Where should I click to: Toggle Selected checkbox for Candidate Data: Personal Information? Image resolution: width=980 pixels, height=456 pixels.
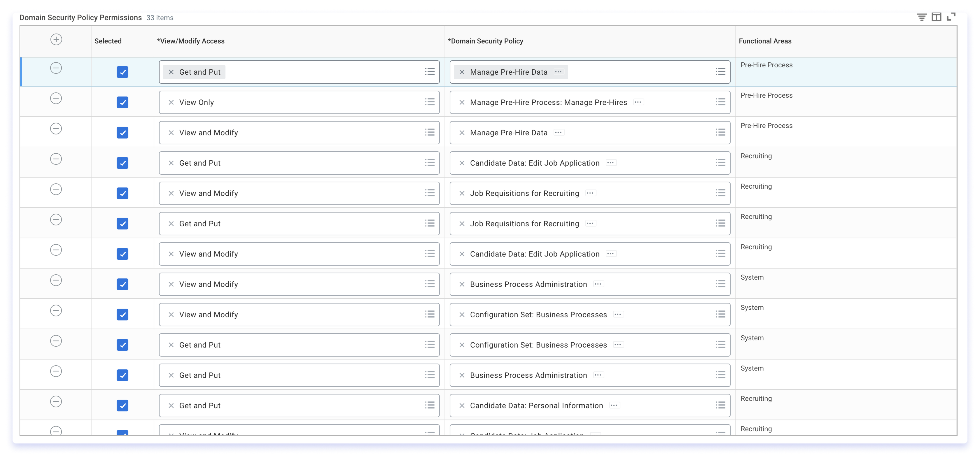(x=123, y=406)
